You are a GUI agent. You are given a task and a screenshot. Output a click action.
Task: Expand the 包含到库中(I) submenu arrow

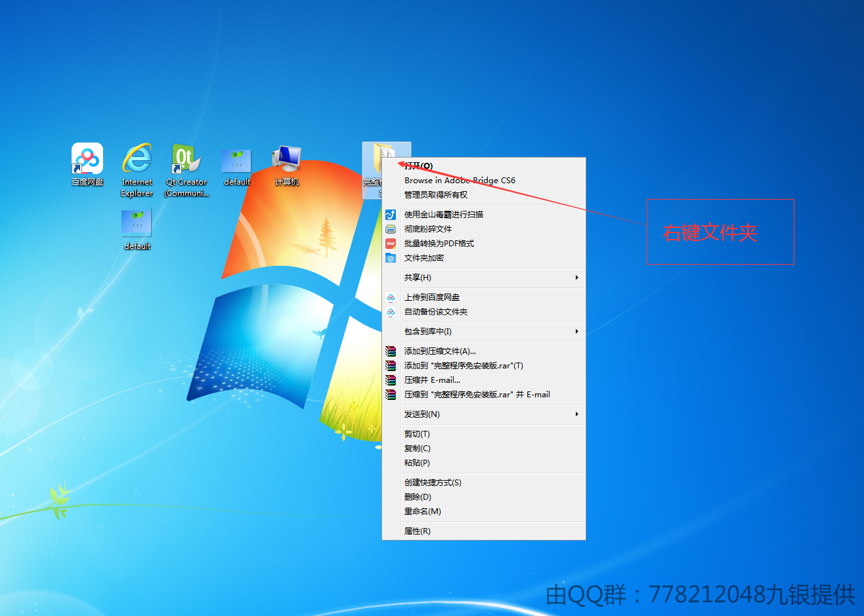tap(576, 332)
